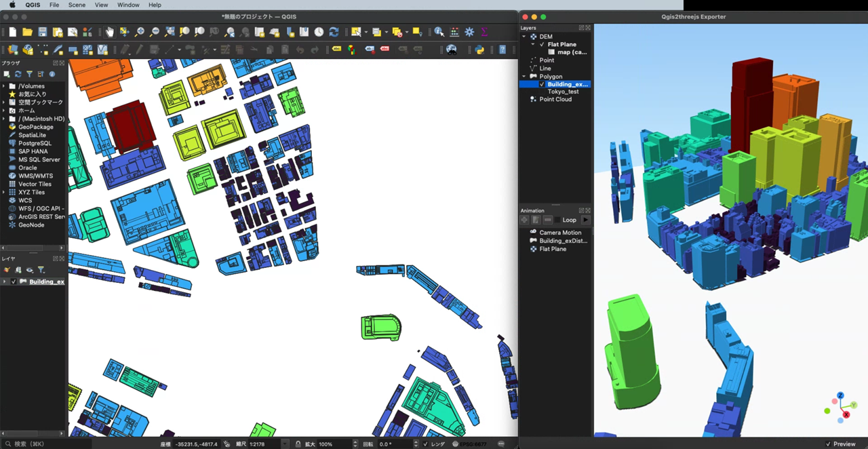This screenshot has width=868, height=449.
Task: Click the Help icon in toolbar
Action: pos(502,50)
